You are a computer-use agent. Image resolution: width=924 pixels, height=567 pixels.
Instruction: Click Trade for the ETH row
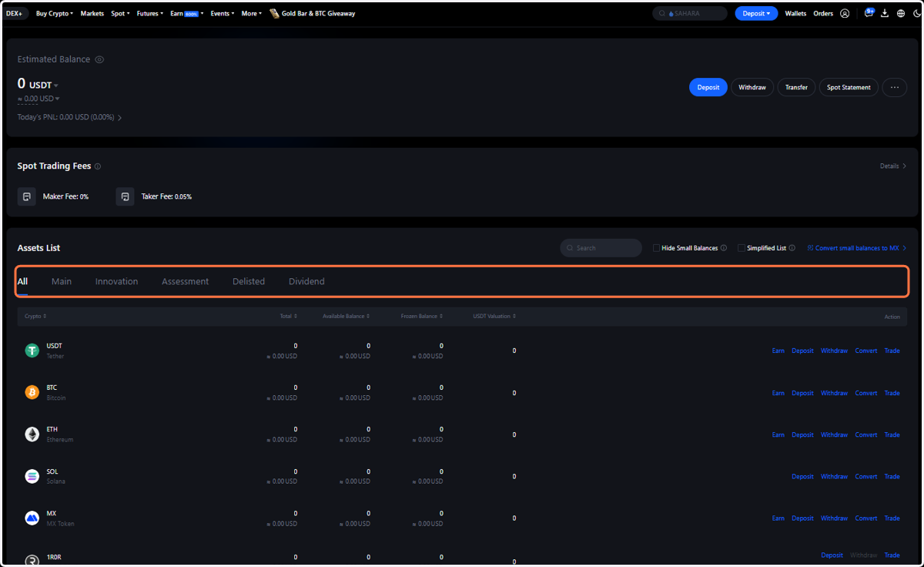click(892, 434)
